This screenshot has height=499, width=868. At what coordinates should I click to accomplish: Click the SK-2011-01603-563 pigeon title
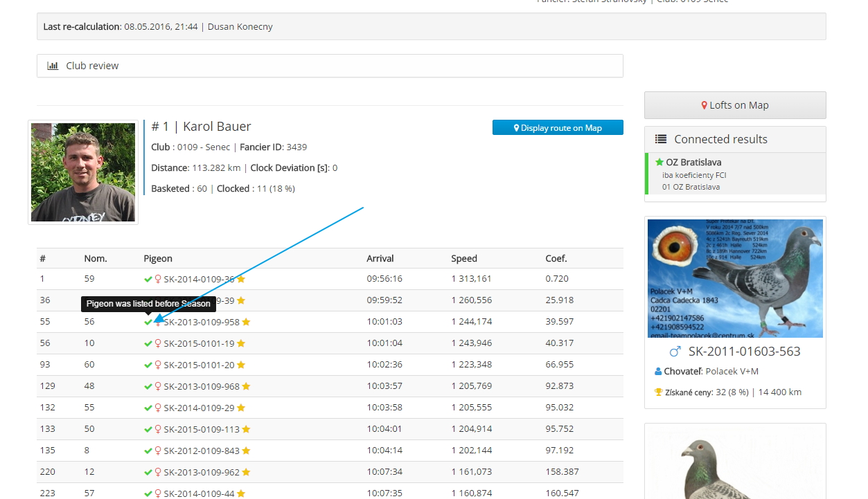(x=744, y=351)
